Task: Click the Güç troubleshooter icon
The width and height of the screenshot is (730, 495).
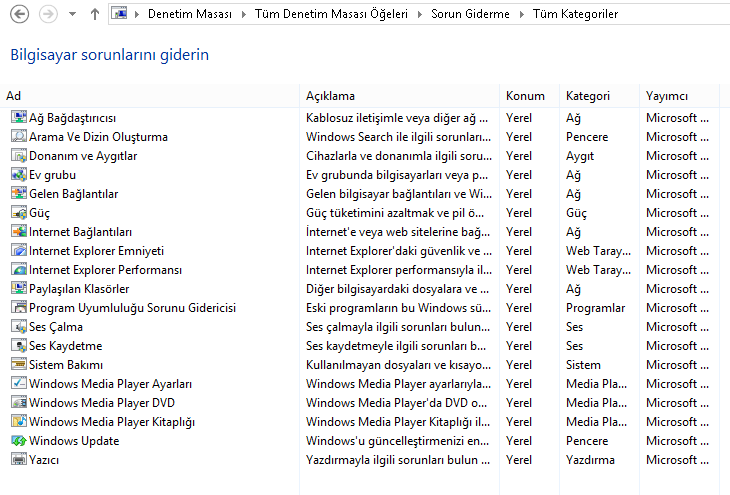Action: 18,213
